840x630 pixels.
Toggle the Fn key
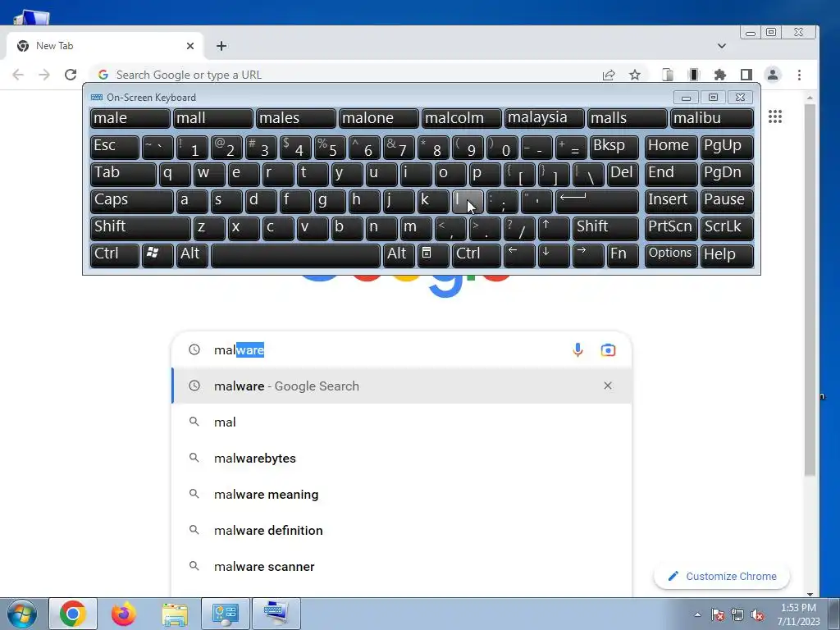[x=623, y=255]
